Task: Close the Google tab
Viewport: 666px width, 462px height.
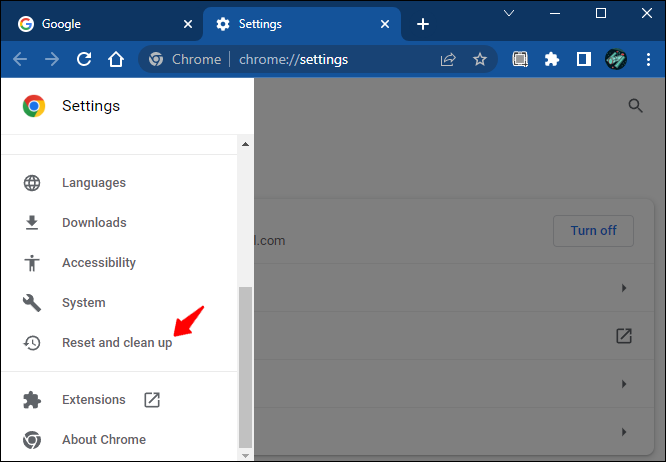Action: click(x=188, y=24)
